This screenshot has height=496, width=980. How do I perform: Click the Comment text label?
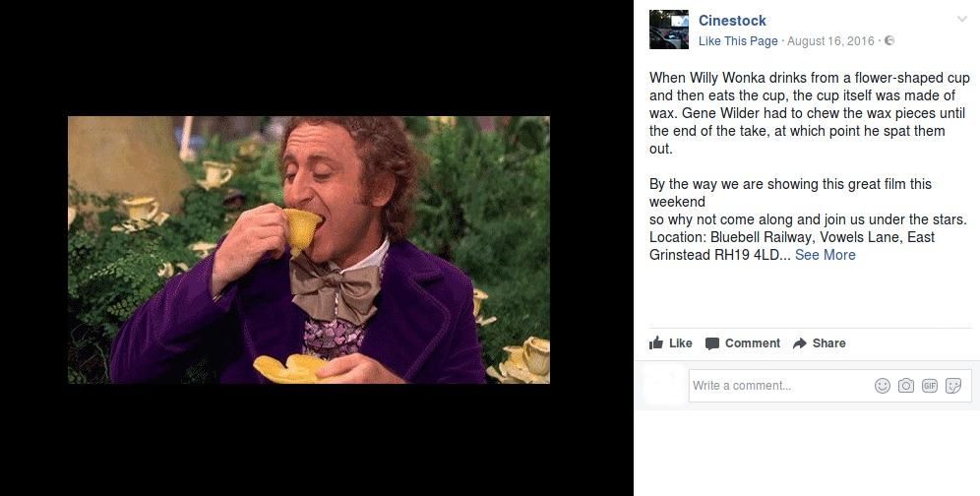tap(753, 343)
